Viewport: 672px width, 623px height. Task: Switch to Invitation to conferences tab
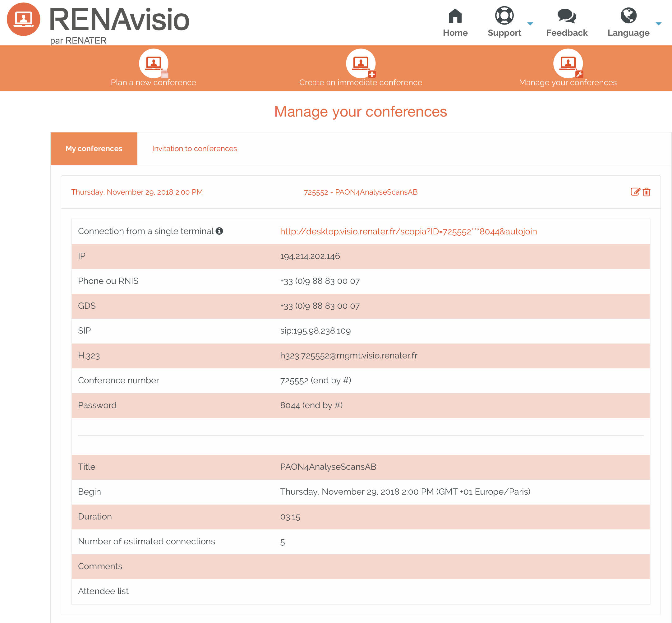click(x=195, y=149)
